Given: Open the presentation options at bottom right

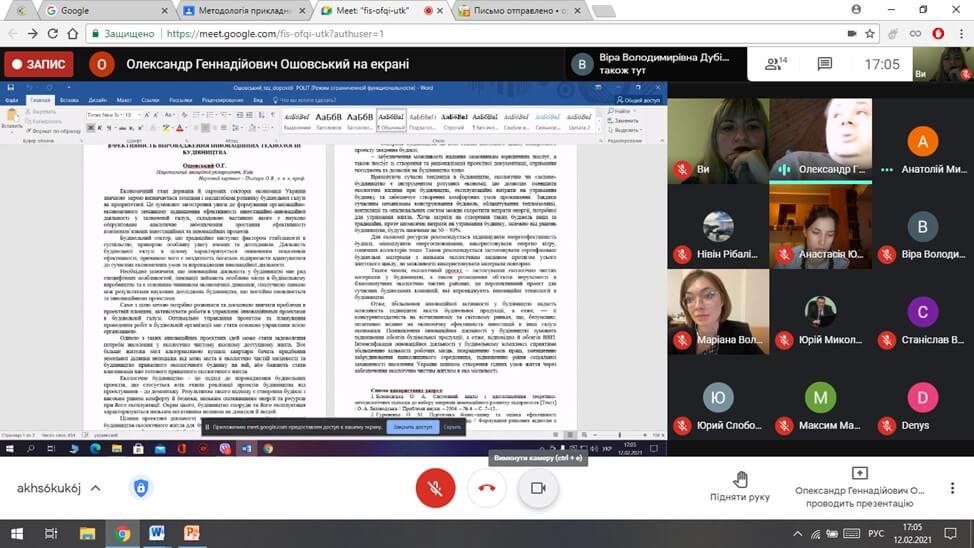Looking at the screenshot, I should 859,487.
